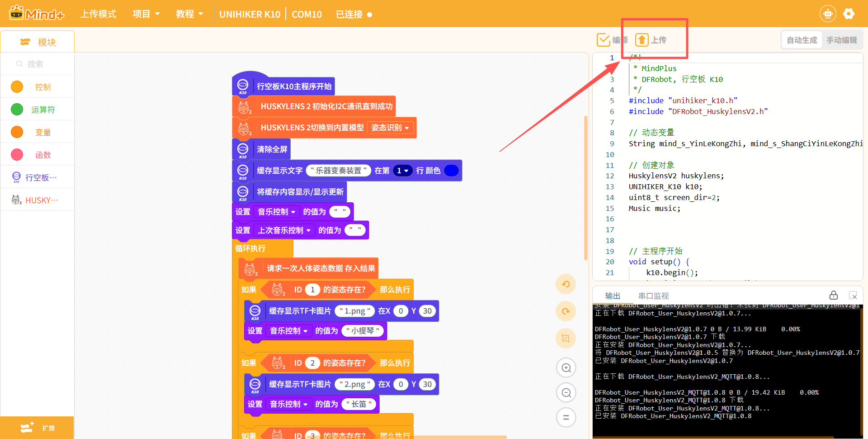This screenshot has width=868, height=439.
Task: Open the 姿态识别 model dropdown
Action: click(x=390, y=128)
